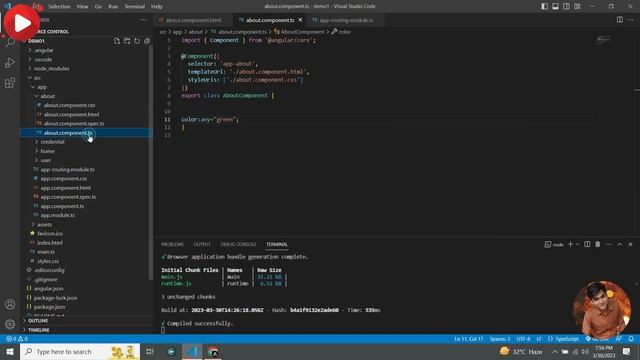Viewport: 640px width, 360px height.
Task: Maximize the terminal panel size
Action: coord(620,244)
